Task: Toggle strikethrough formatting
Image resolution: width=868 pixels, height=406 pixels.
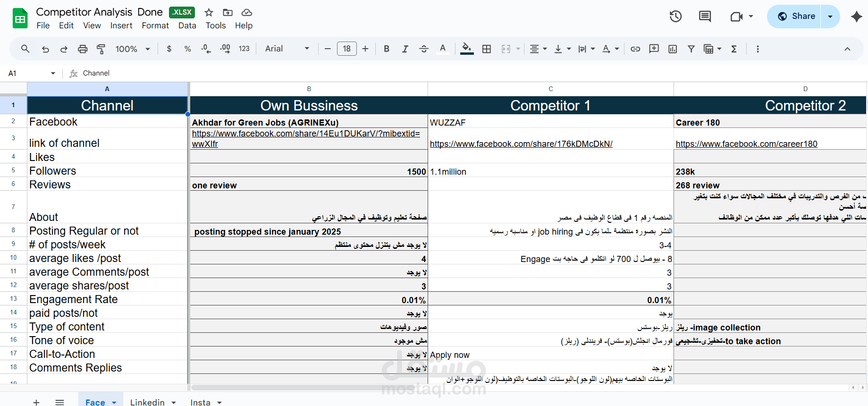Action: (424, 49)
